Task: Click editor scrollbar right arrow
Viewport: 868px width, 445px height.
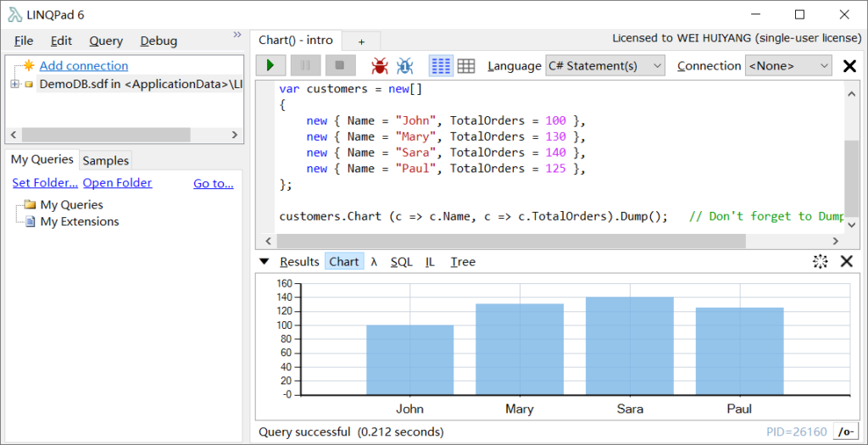Action: (835, 241)
